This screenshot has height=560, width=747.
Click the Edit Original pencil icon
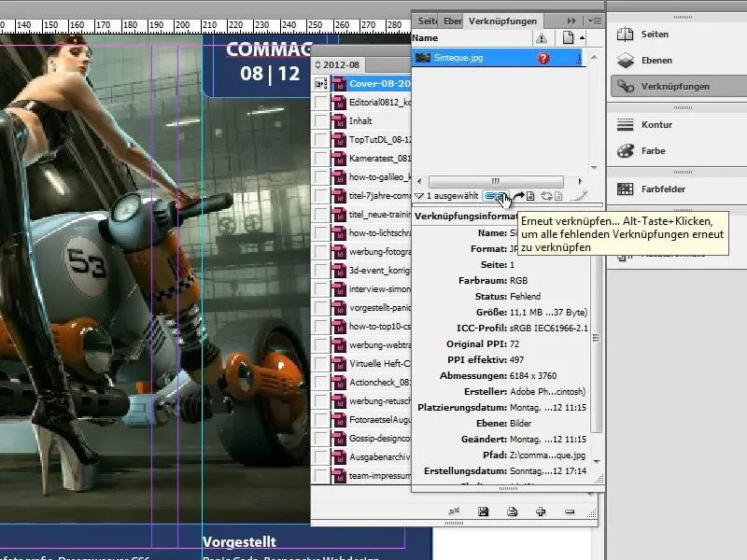579,196
